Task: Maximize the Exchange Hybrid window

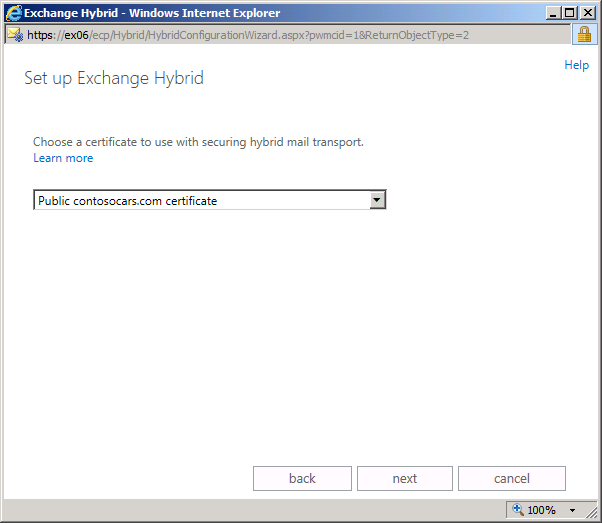Action: point(569,13)
